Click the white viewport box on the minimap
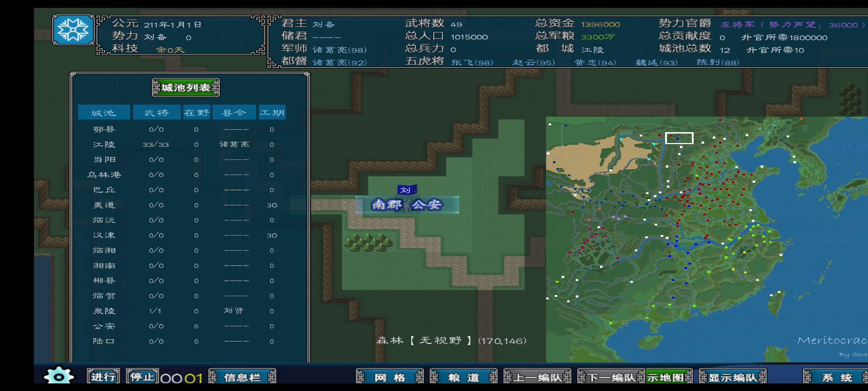Viewport: 868px width, 391px height. coord(679,138)
